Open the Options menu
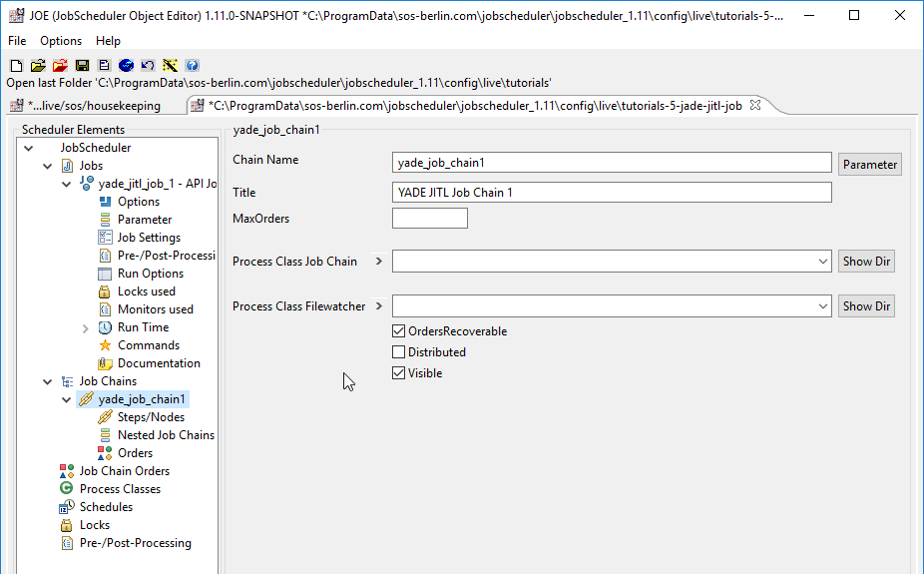Image resolution: width=924 pixels, height=574 pixels. click(x=61, y=41)
